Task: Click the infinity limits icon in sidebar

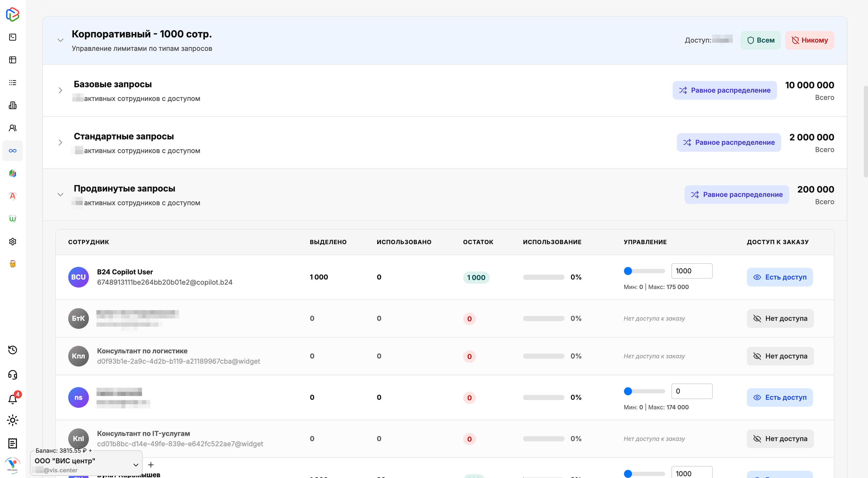Action: [x=13, y=150]
